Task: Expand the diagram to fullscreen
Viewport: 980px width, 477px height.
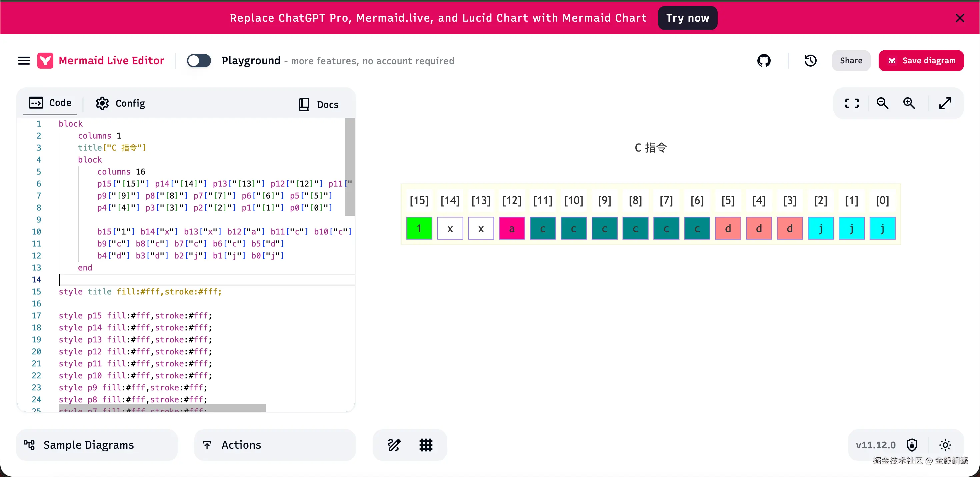Action: pos(945,103)
